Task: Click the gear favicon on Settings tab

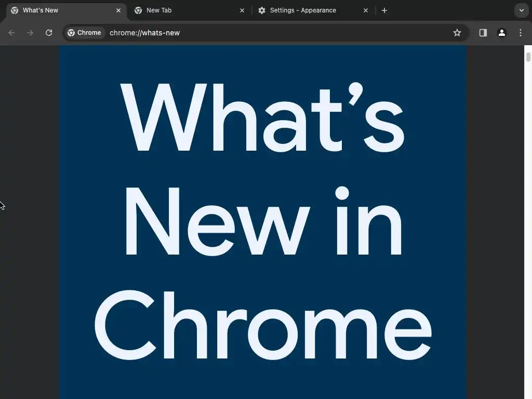Action: coord(262,10)
